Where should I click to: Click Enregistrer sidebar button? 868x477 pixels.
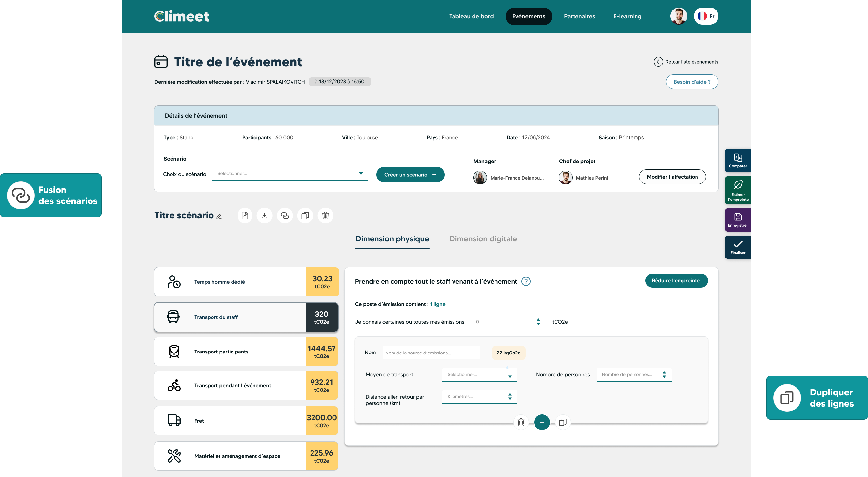coord(737,220)
